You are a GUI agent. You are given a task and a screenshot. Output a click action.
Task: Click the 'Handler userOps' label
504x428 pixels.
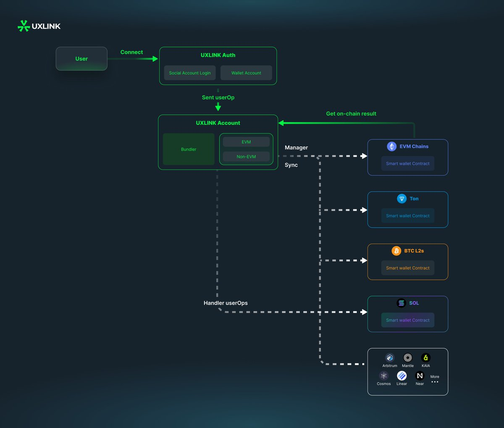click(x=226, y=303)
